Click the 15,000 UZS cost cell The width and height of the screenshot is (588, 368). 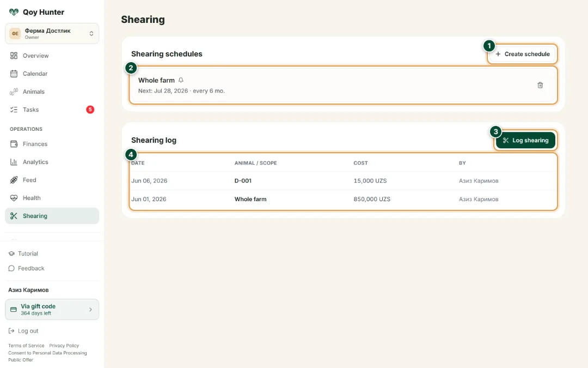370,180
